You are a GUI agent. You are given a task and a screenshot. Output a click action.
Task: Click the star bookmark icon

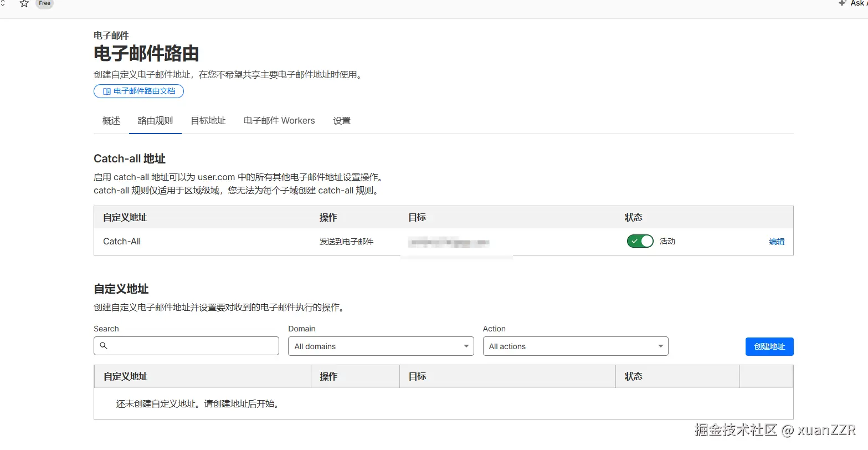click(24, 3)
